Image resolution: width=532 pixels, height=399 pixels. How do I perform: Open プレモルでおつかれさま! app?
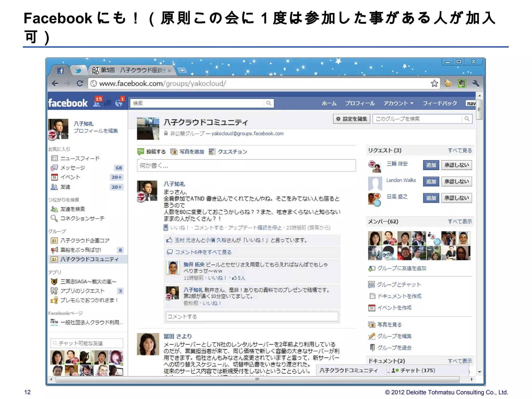tap(89, 300)
